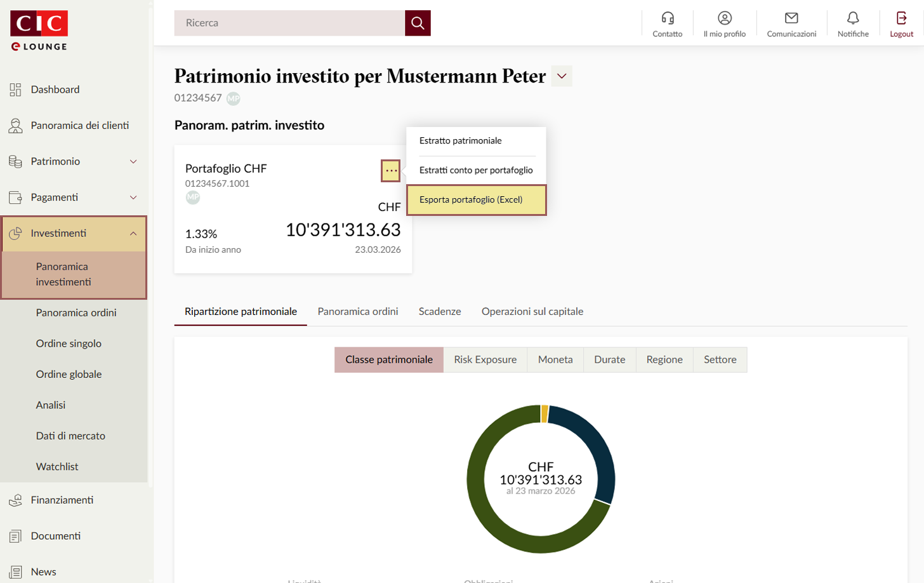Open Il mio profilo icon

724,18
